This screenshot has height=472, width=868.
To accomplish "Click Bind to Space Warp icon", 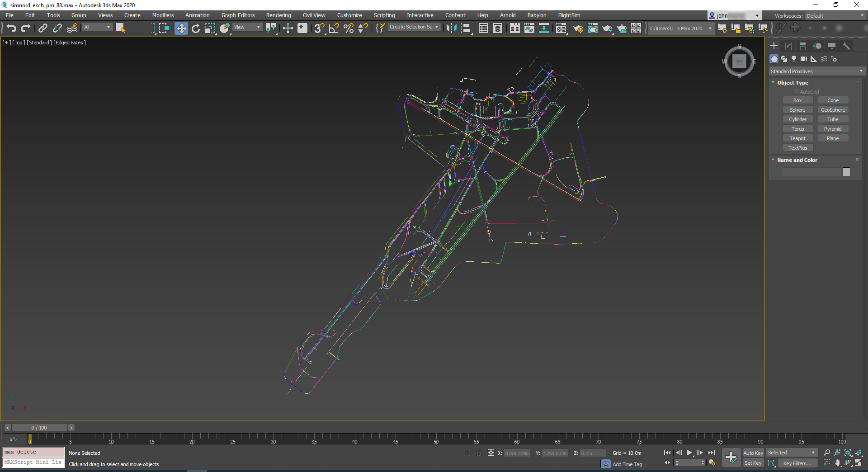I will click(x=72, y=28).
